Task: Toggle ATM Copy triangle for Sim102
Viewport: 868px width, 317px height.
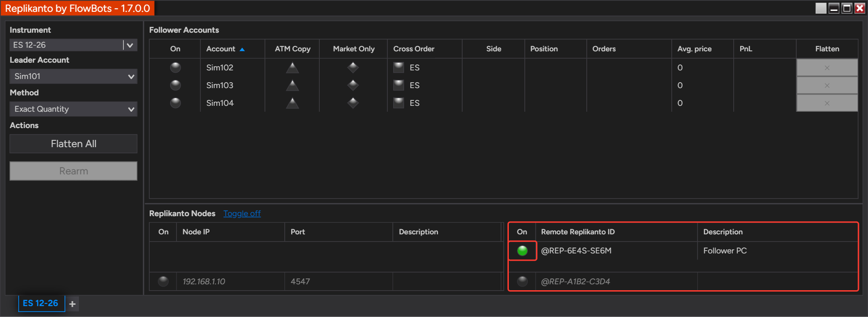Action: pyautogui.click(x=293, y=68)
